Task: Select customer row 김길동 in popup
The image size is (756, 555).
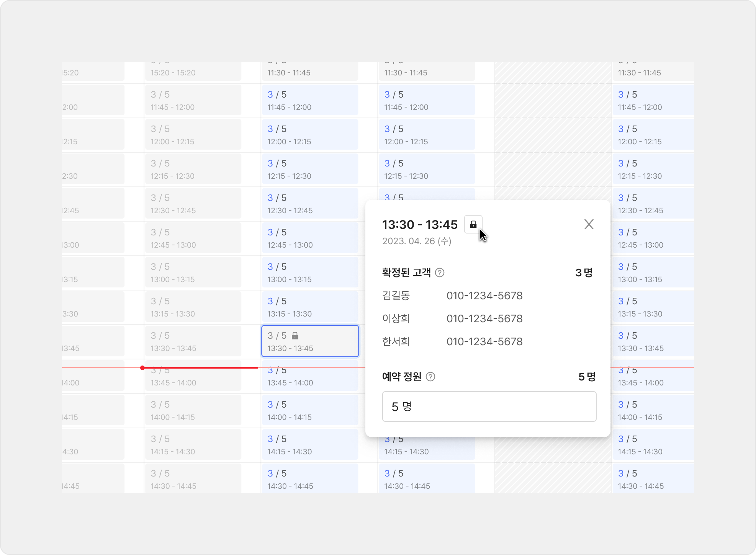Action: pos(396,295)
